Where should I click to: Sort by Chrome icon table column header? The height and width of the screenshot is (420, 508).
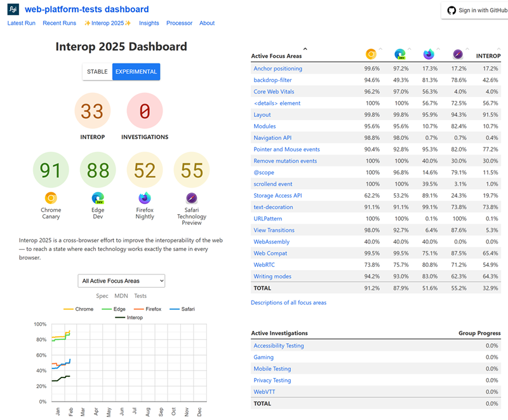click(x=371, y=55)
